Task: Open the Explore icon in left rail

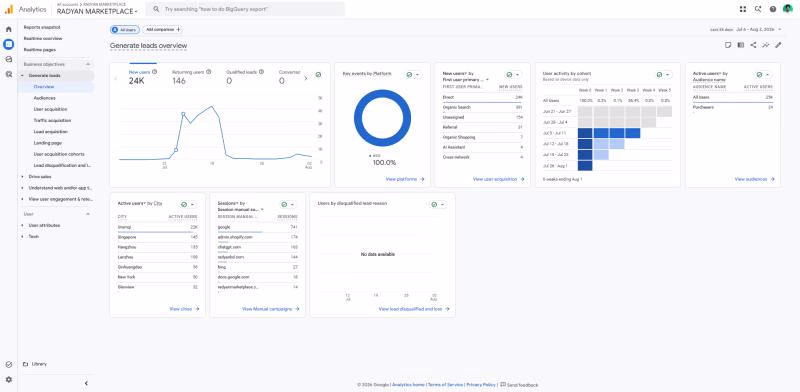Action: click(9, 59)
